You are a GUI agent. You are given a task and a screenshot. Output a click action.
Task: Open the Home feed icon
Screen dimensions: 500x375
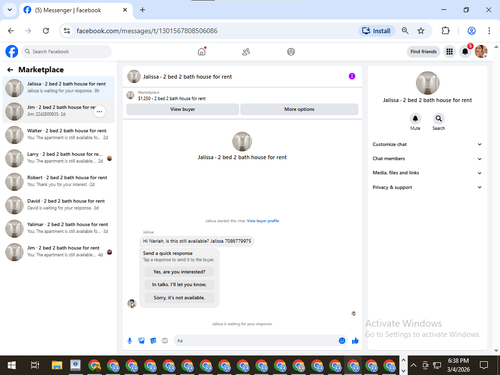(202, 52)
